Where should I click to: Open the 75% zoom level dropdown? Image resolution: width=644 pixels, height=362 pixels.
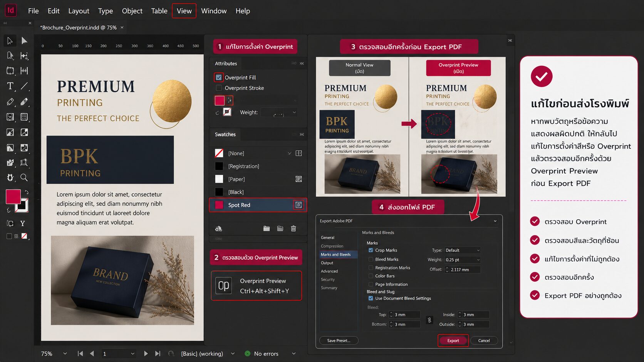(x=65, y=354)
